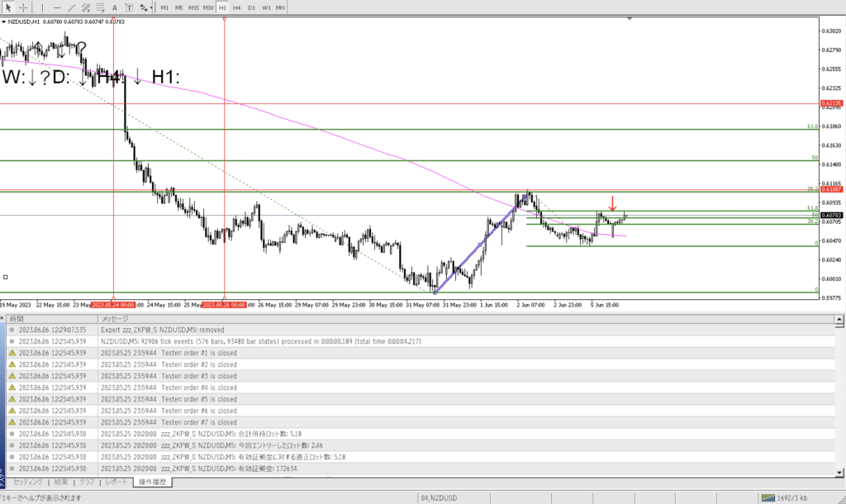The height and width of the screenshot is (504, 846).
Task: Switch to the グラフ tab
Action: click(x=86, y=482)
